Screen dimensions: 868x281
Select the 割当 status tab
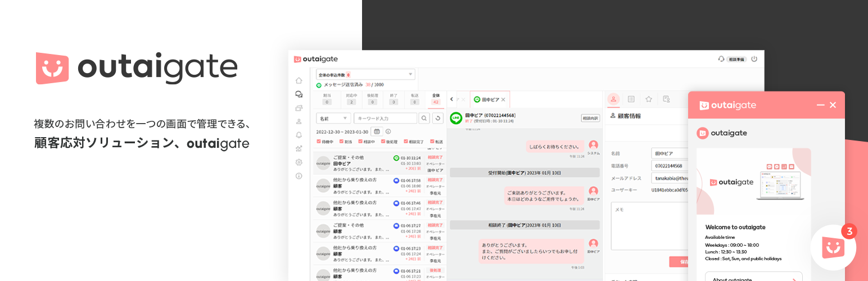[x=327, y=98]
